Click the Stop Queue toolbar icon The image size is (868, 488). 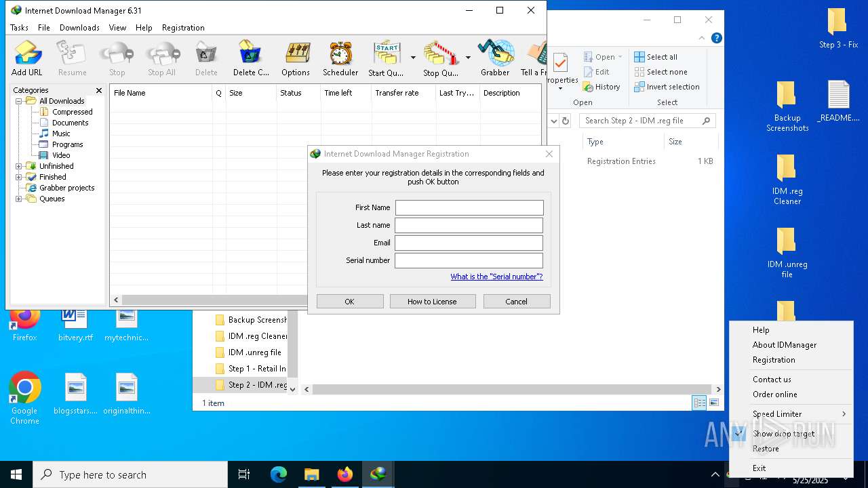pos(441,58)
